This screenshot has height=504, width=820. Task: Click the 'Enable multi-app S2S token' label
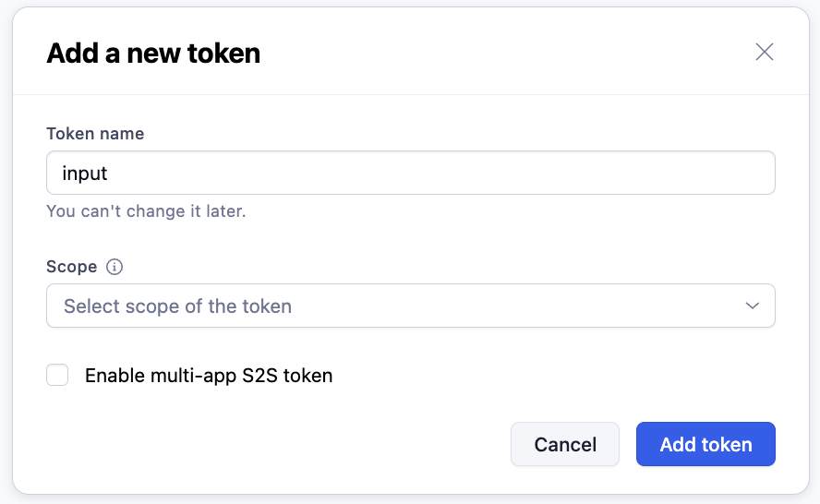pyautogui.click(x=209, y=376)
